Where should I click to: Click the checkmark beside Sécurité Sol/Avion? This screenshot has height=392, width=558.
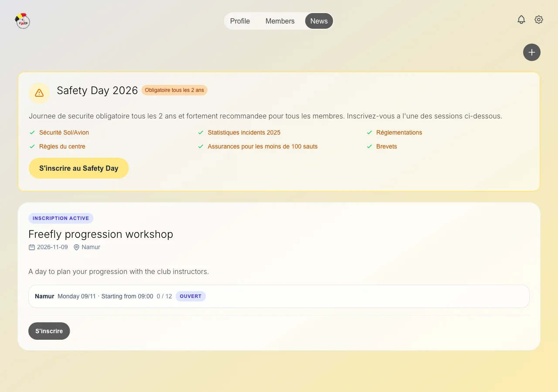pos(32,132)
